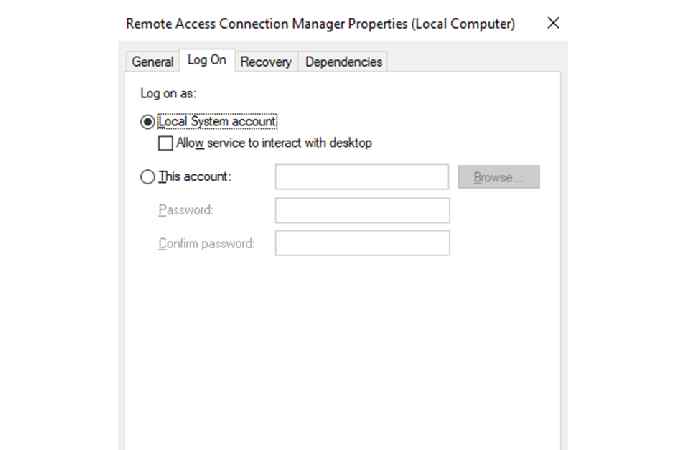The image size is (700, 450).
Task: Focus the Password input field
Action: [x=362, y=210]
